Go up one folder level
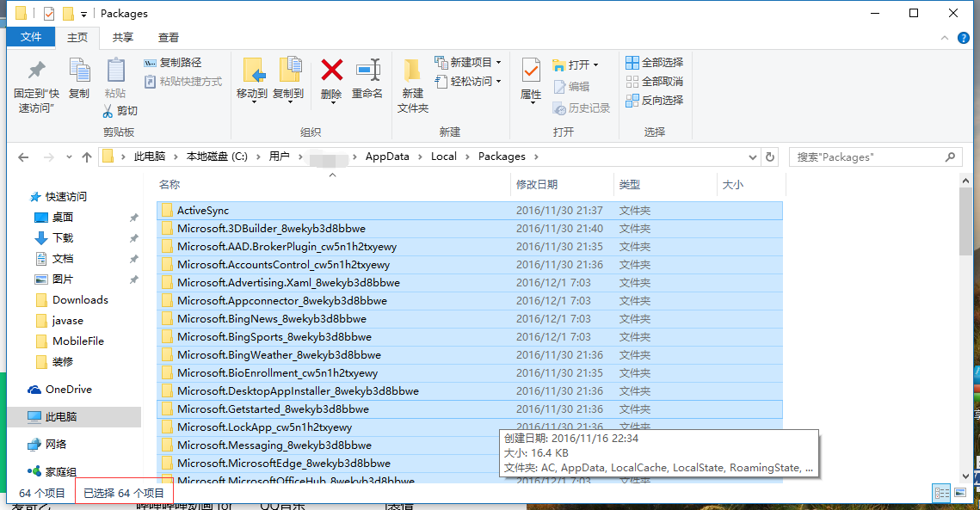The width and height of the screenshot is (980, 510). pos(87,157)
